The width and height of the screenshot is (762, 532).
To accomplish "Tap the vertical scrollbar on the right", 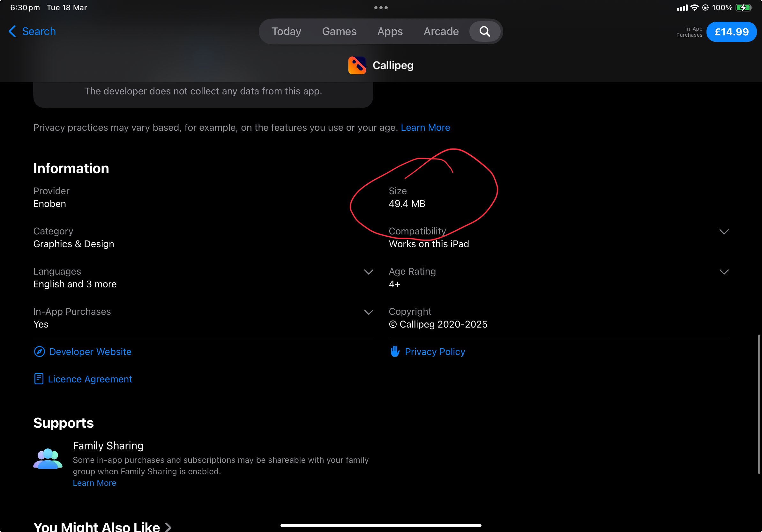I will coord(759,404).
